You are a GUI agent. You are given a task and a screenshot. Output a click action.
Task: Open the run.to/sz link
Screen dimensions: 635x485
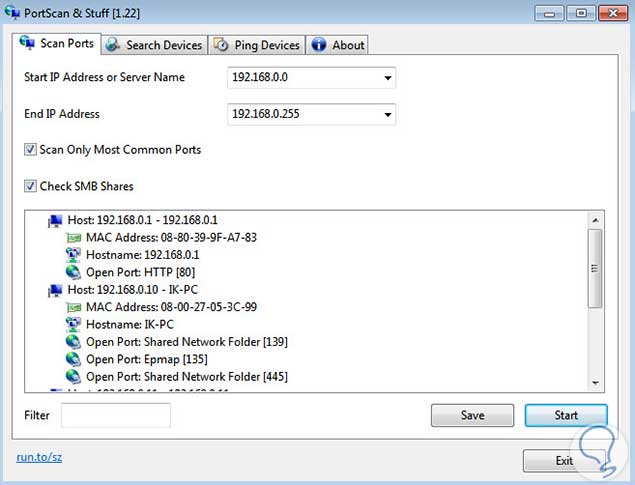(39, 457)
